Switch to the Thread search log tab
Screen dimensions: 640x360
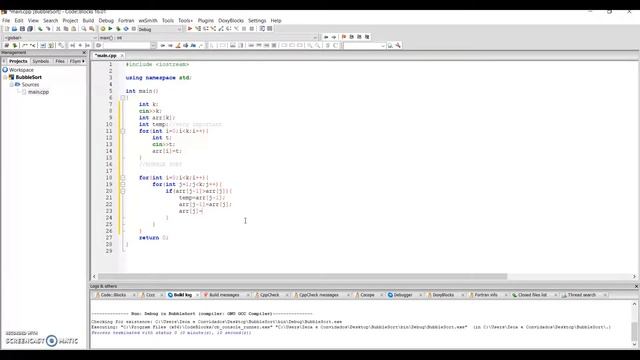pos(582,295)
